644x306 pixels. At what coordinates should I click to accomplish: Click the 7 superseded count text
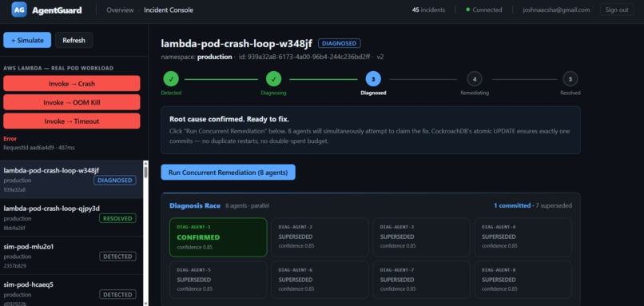point(554,205)
